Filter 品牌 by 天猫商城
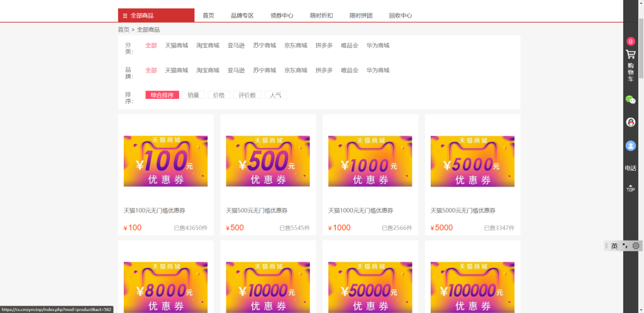 (177, 71)
